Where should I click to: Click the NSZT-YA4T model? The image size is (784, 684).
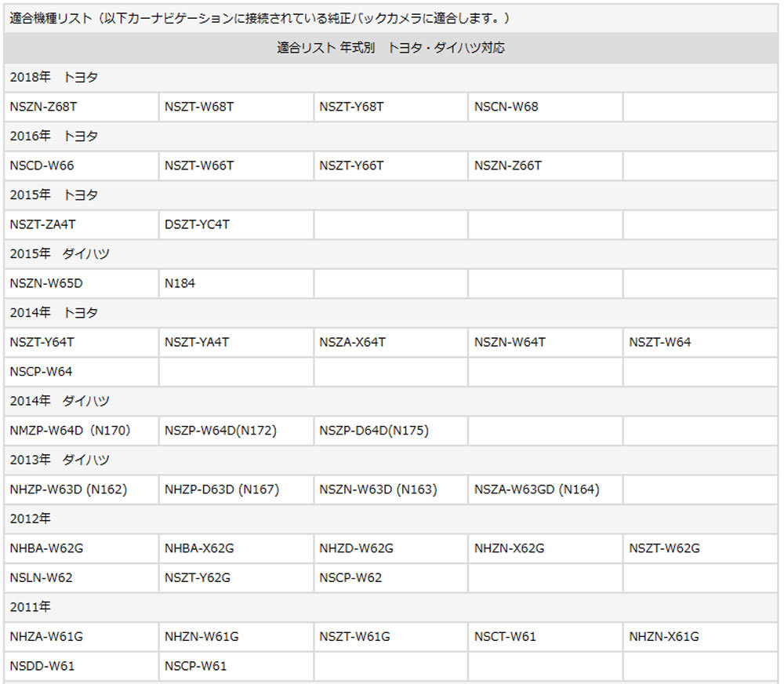coord(236,342)
